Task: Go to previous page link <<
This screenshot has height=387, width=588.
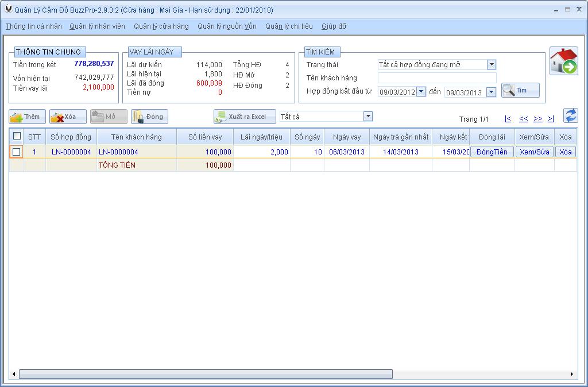Action: (524, 119)
